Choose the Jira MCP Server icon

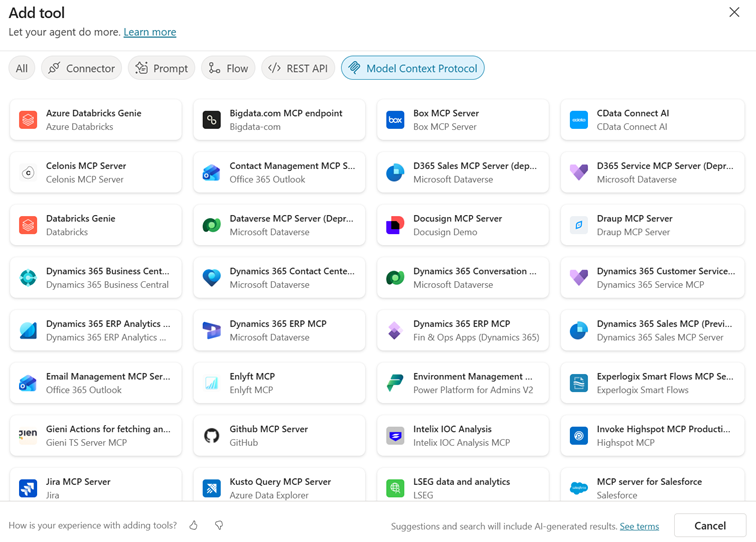pyautogui.click(x=28, y=488)
